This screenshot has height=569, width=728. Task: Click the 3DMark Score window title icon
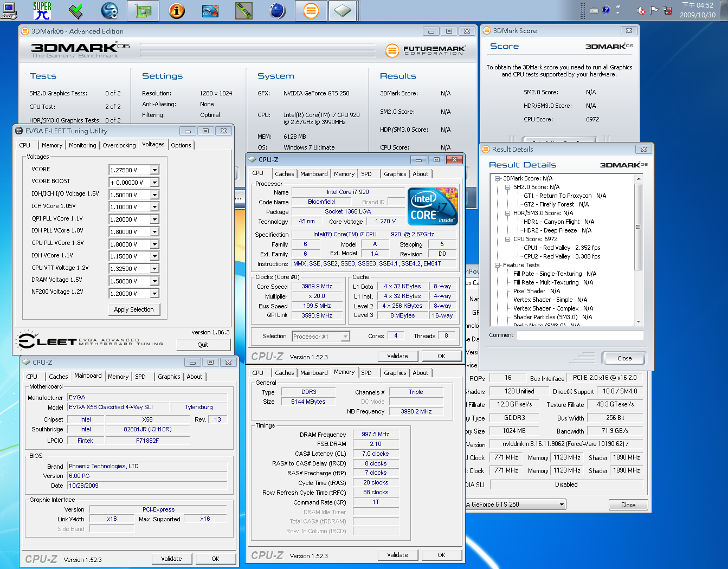coord(487,30)
